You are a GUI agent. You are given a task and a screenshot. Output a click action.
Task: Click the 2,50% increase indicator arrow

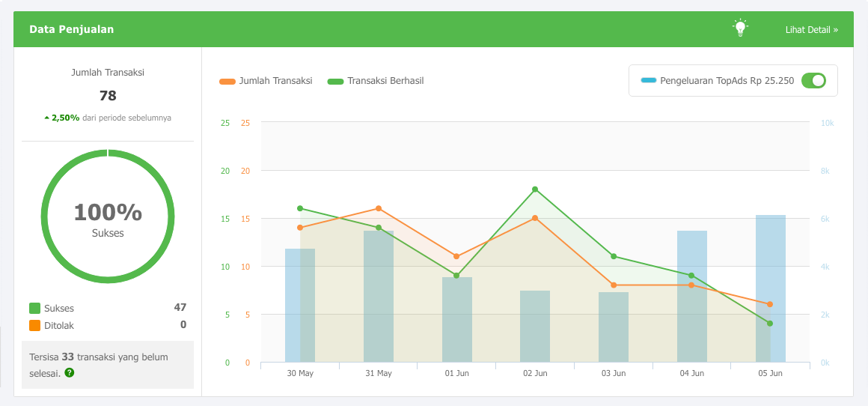pyautogui.click(x=47, y=118)
